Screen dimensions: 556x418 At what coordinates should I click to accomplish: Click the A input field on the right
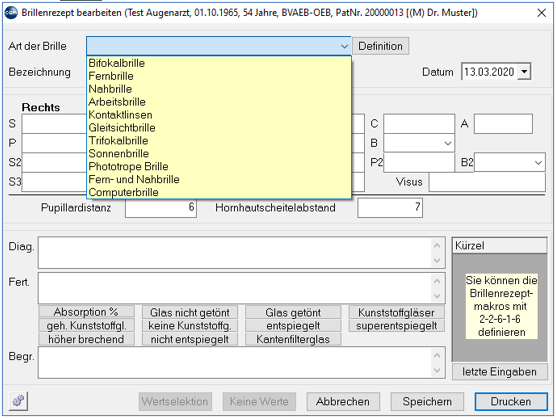(503, 123)
